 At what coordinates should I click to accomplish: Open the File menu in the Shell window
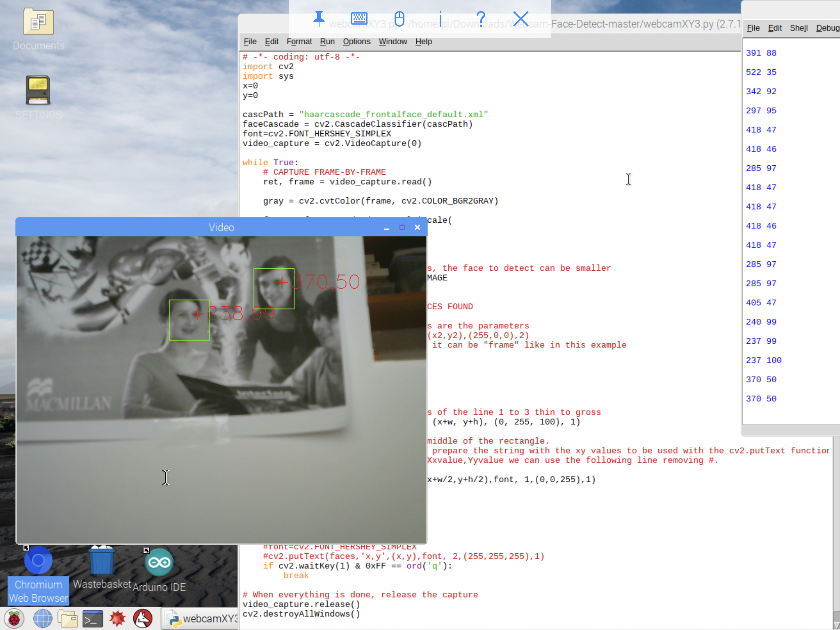point(753,28)
